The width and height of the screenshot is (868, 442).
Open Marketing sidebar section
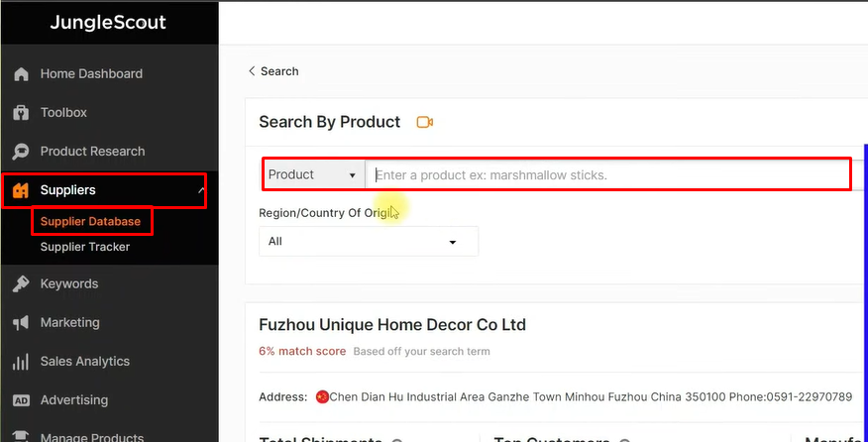69,322
